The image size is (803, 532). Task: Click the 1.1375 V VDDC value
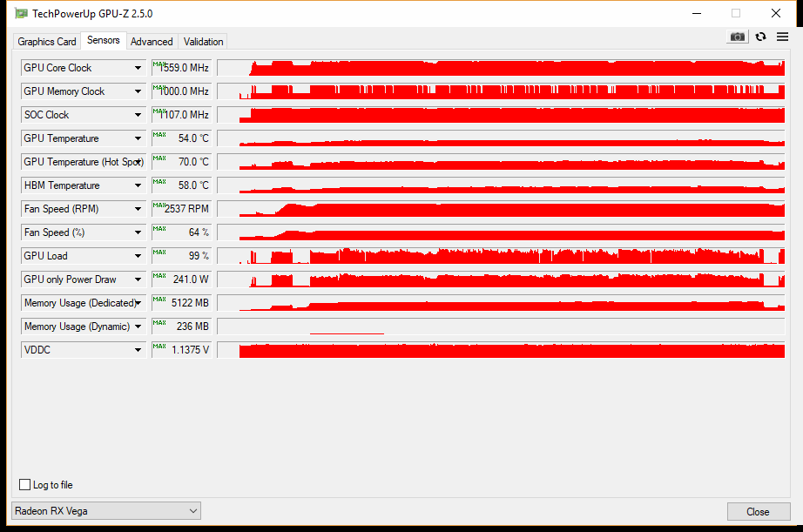(x=182, y=350)
